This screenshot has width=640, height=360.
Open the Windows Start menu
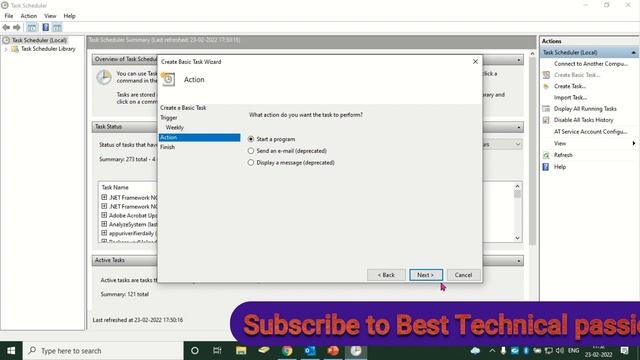point(11,351)
